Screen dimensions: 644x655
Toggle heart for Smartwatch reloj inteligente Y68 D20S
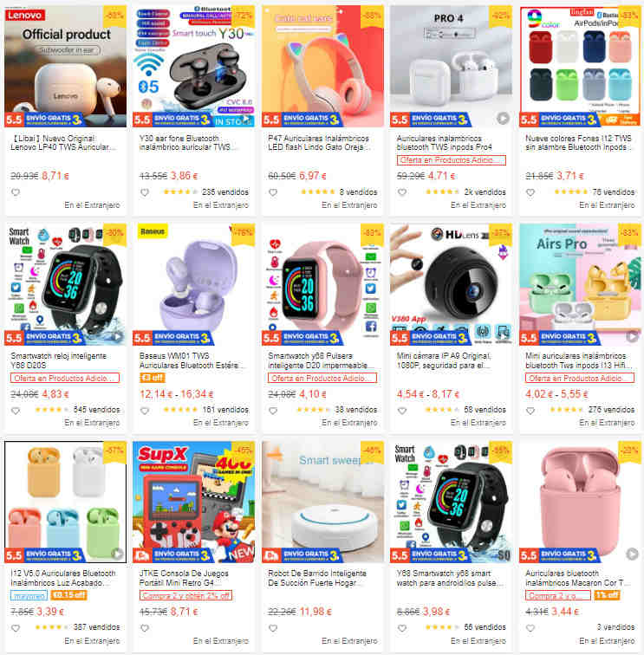click(x=16, y=411)
